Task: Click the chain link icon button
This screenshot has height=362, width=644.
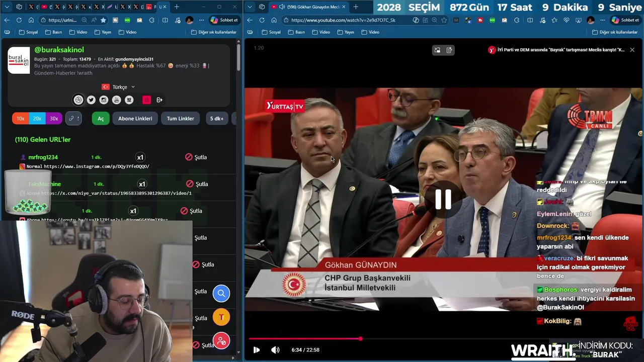Action: [x=74, y=119]
